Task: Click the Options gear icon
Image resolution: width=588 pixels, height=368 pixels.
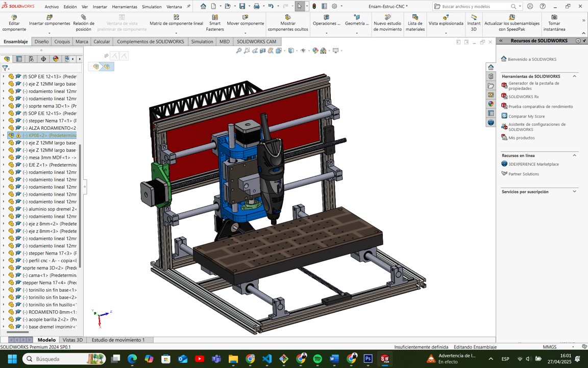Action: tap(334, 6)
